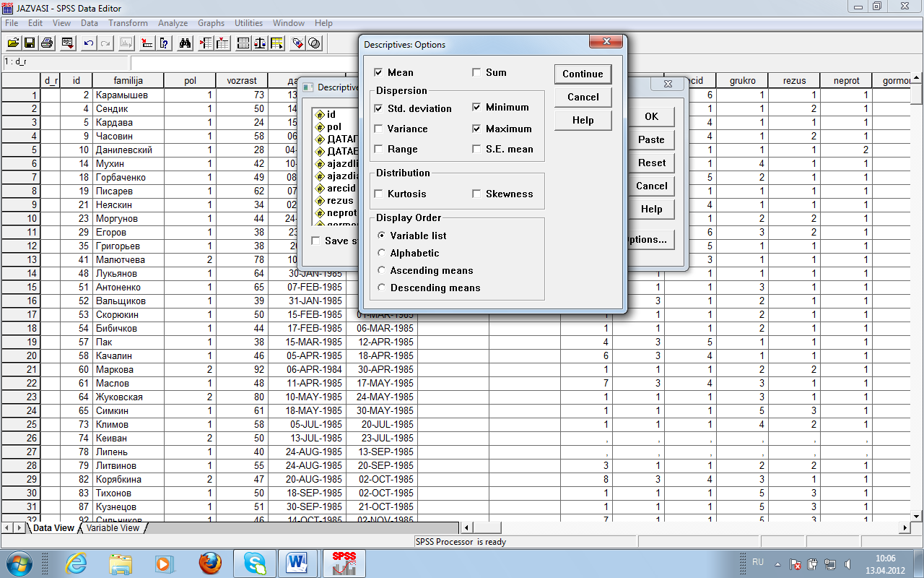The height and width of the screenshot is (578, 924).
Task: Click the Select Cases toolbar icon
Action: tap(277, 43)
